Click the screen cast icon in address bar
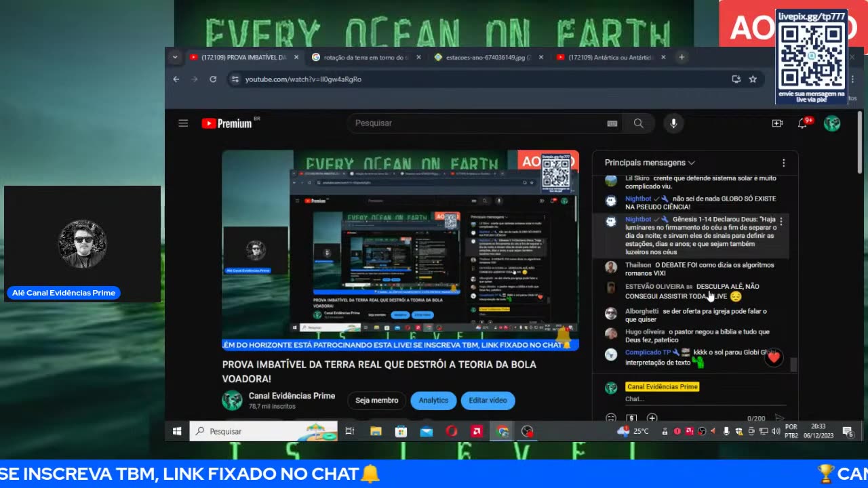The height and width of the screenshot is (488, 868). [736, 79]
